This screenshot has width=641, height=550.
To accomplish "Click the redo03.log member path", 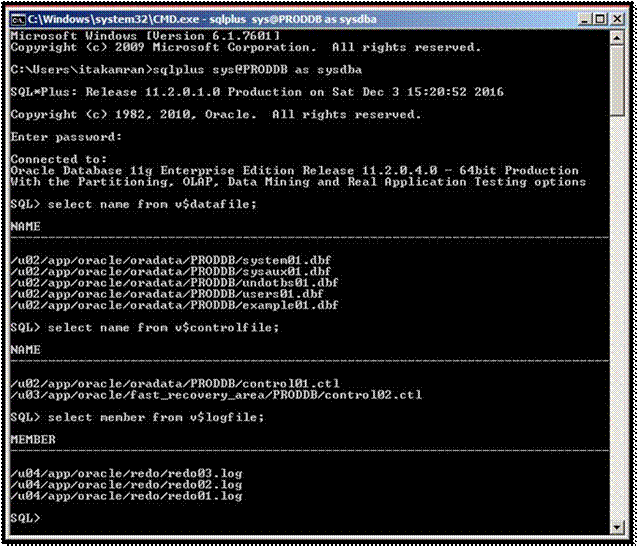I will point(126,474).
